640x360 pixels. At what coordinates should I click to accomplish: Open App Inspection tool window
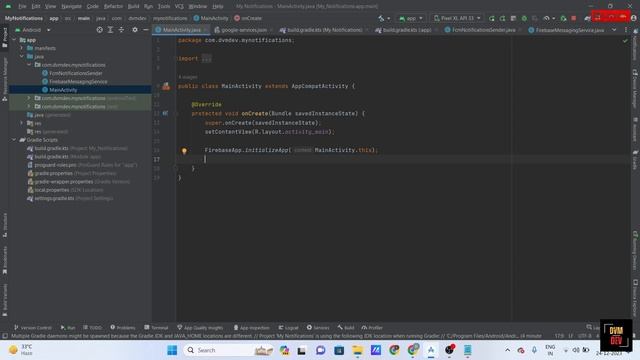click(251, 327)
